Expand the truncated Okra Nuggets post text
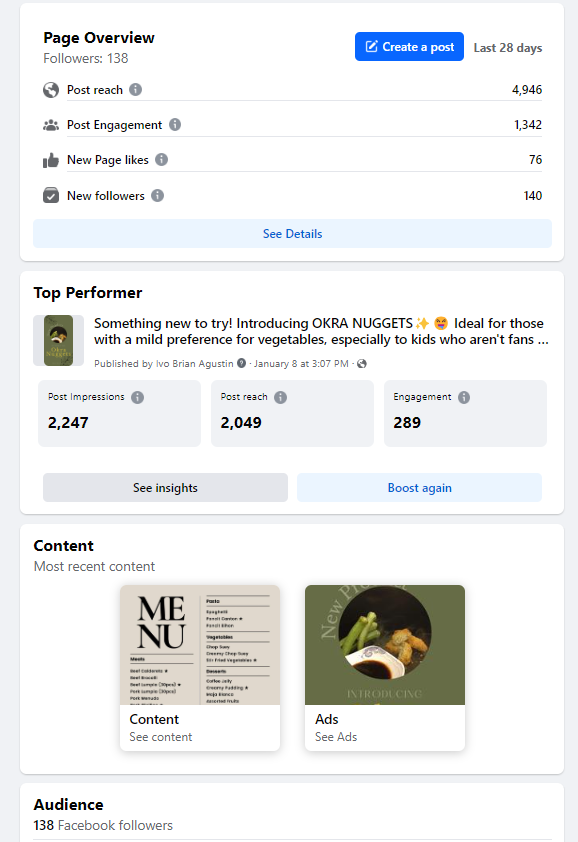578x842 pixels. tap(543, 339)
